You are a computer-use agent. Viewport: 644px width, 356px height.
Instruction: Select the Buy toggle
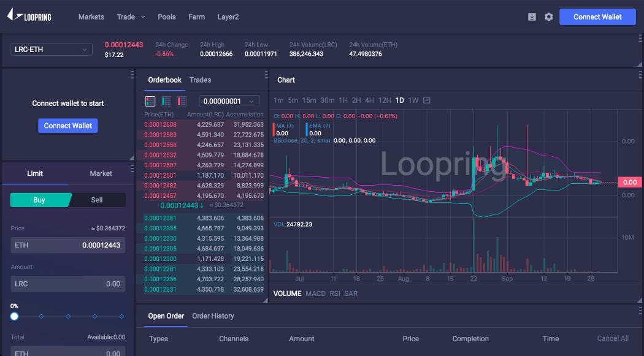40,200
